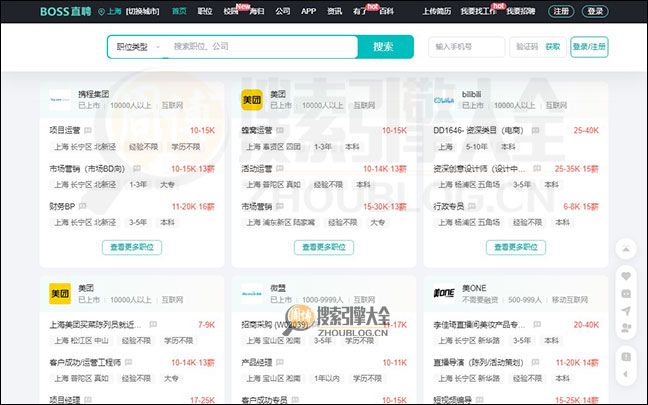This screenshot has height=405, width=648.
Task: Click the green 搜索 button
Action: pyautogui.click(x=384, y=47)
